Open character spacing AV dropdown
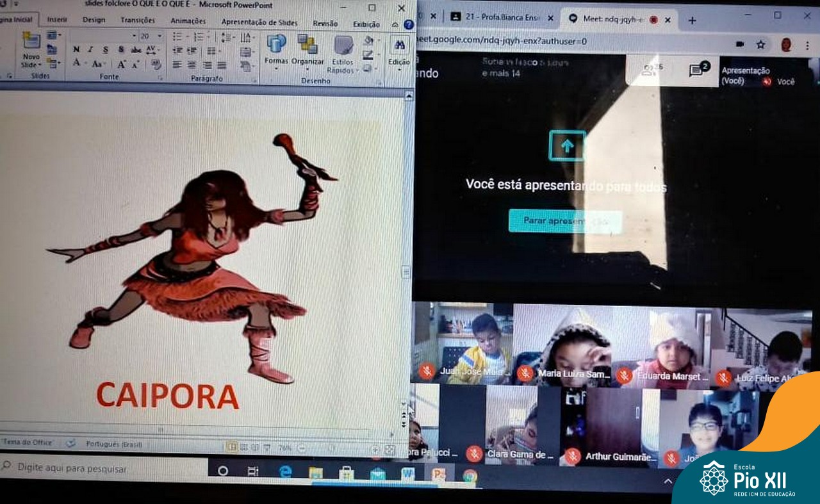 [x=152, y=49]
